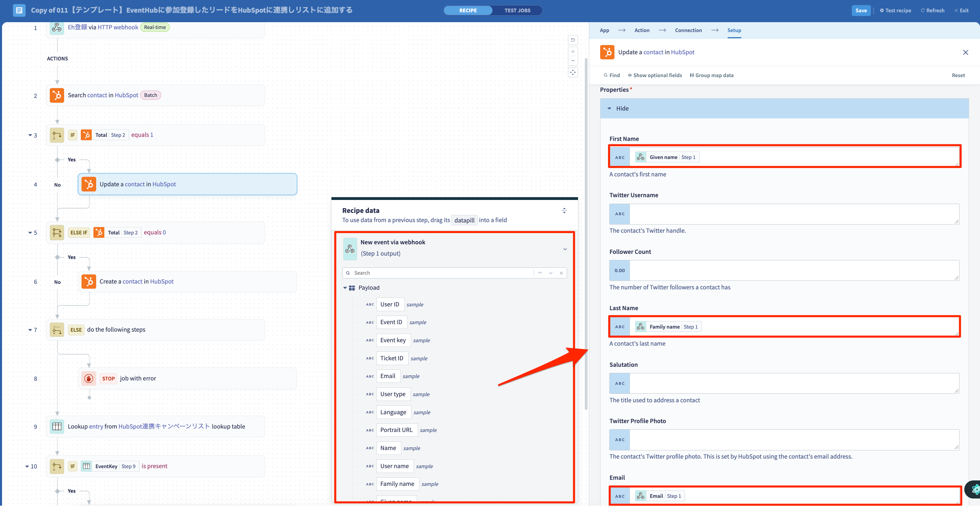Reset the setup fields

(958, 75)
